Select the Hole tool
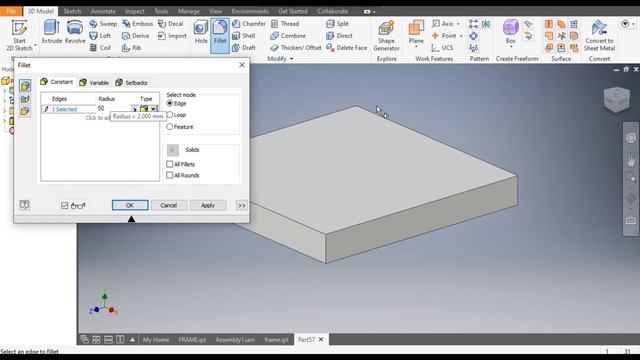This screenshot has height=360, width=640. point(201,32)
